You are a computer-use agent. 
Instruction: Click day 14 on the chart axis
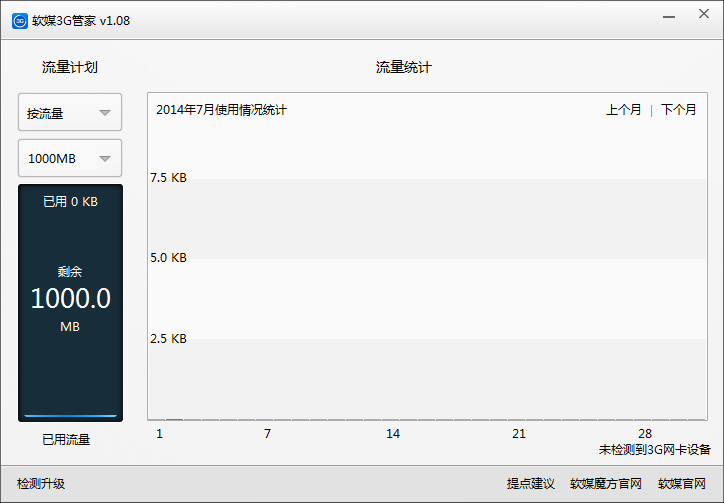(393, 434)
